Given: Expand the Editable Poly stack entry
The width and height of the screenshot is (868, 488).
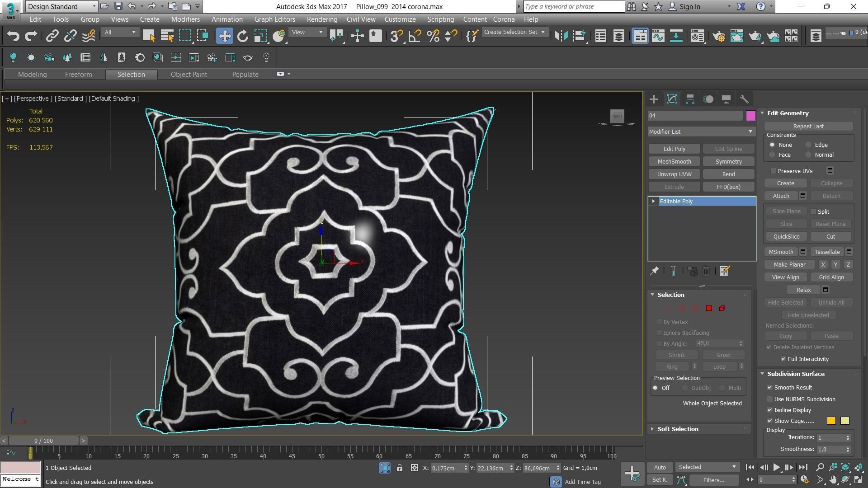Looking at the screenshot, I should (x=653, y=201).
